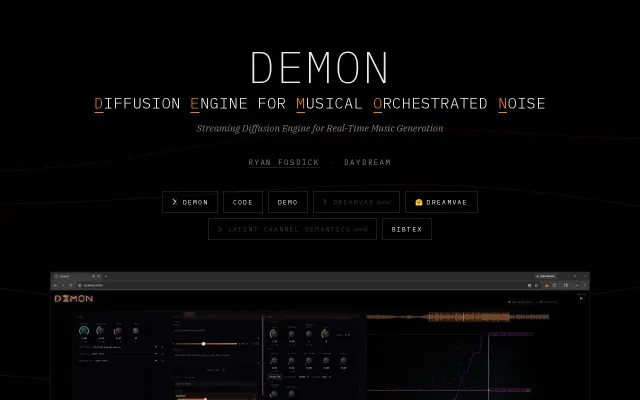
Task: Click orange extension icon in preview browser toolbar
Action: (547, 285)
